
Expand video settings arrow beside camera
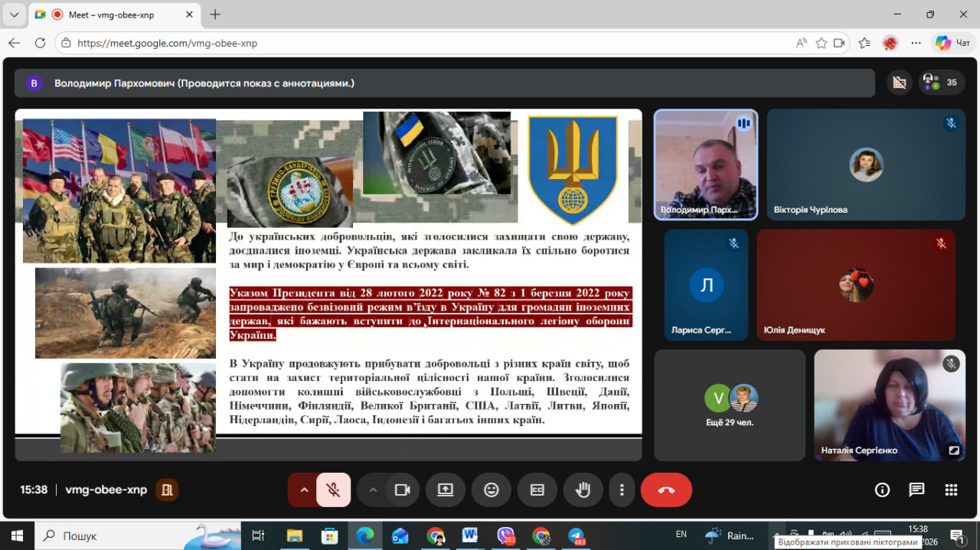point(373,490)
